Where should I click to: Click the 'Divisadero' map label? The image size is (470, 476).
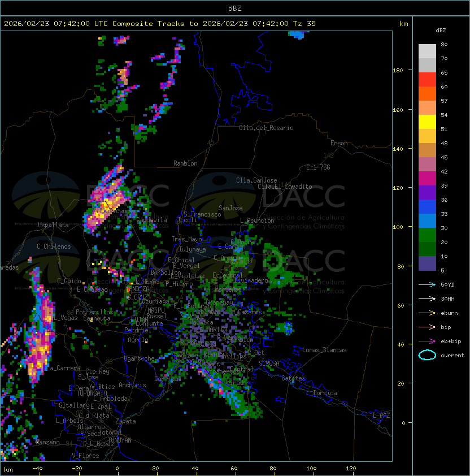pos(251,280)
